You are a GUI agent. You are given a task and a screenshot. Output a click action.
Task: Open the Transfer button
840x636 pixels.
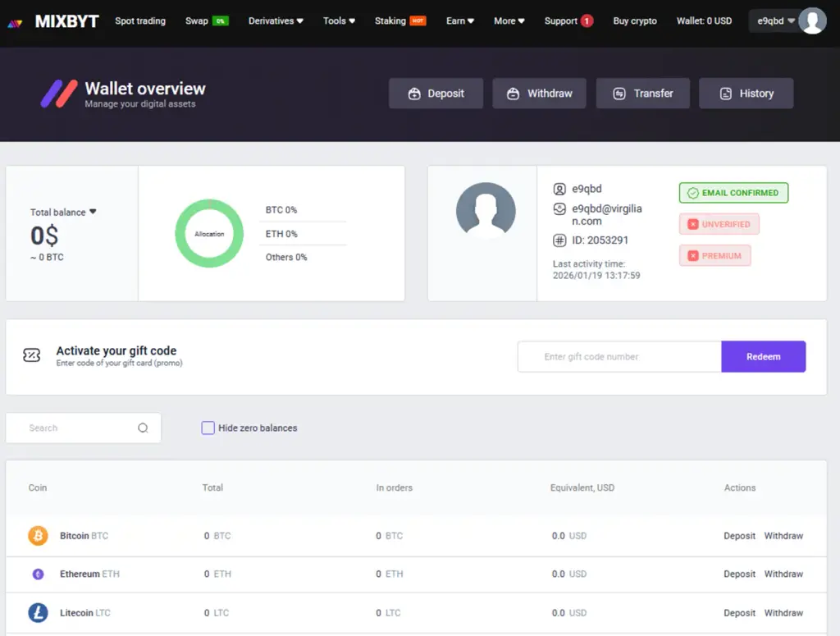pyautogui.click(x=643, y=94)
